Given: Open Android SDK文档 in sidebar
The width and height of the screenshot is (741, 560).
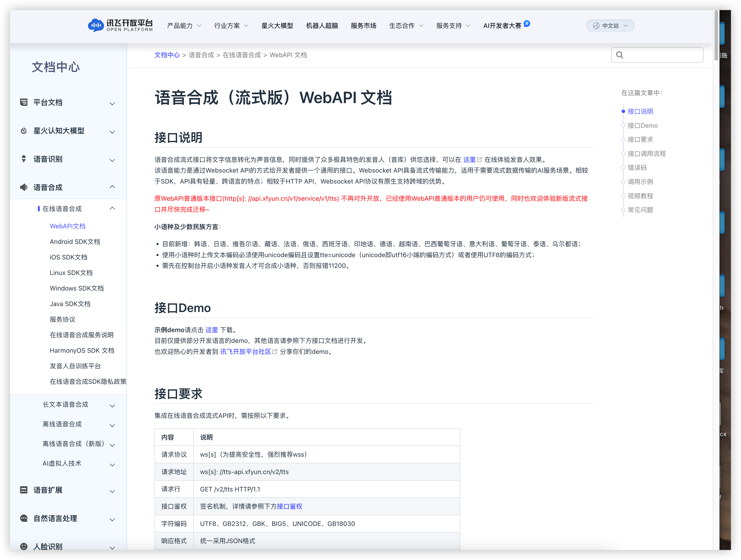Looking at the screenshot, I should 75,242.
